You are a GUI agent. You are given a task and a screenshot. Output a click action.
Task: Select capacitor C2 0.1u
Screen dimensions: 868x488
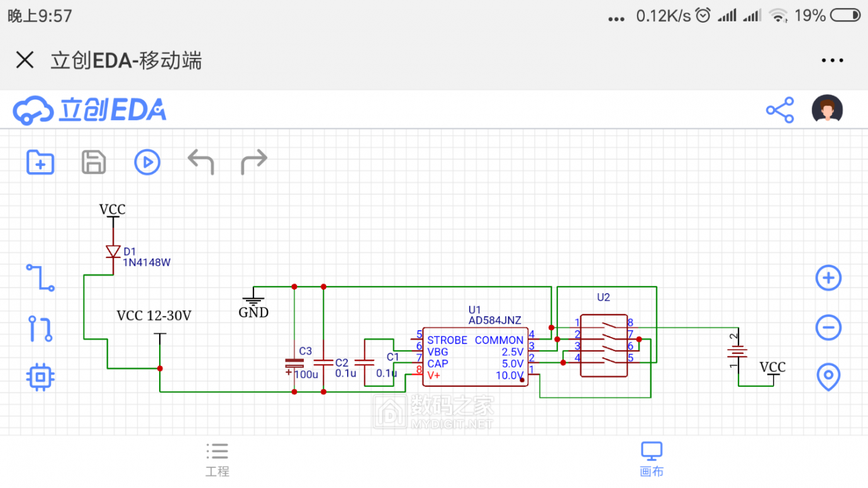pos(323,363)
